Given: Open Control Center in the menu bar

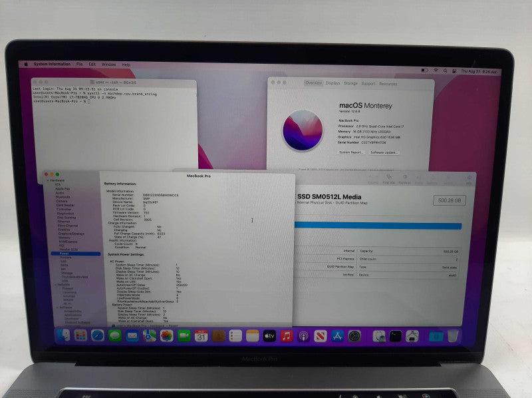Looking at the screenshot, I should [454, 71].
